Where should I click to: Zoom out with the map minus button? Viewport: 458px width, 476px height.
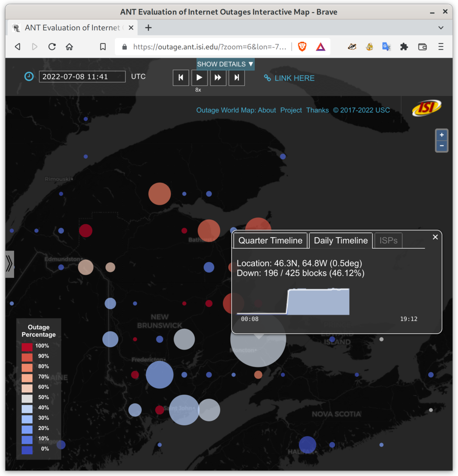tap(442, 146)
